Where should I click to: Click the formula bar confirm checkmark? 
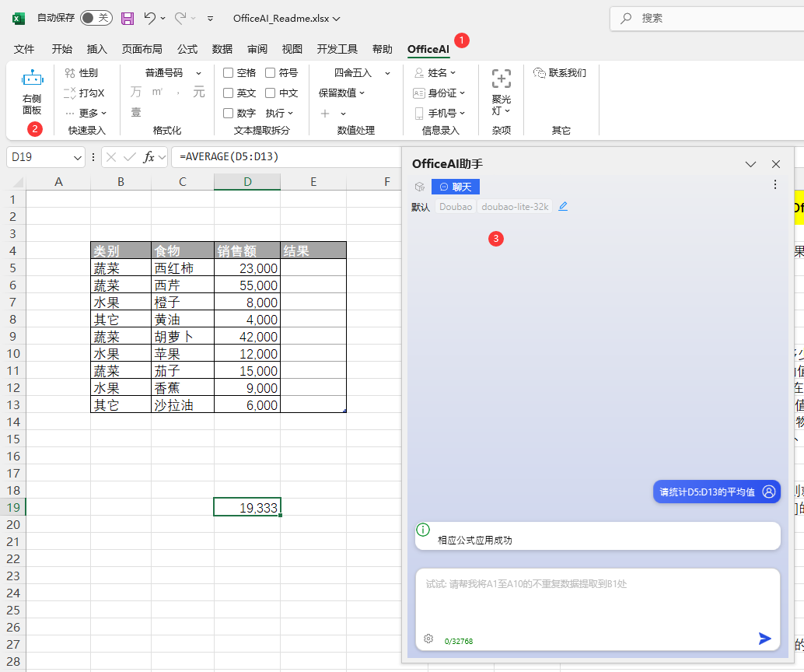(130, 157)
